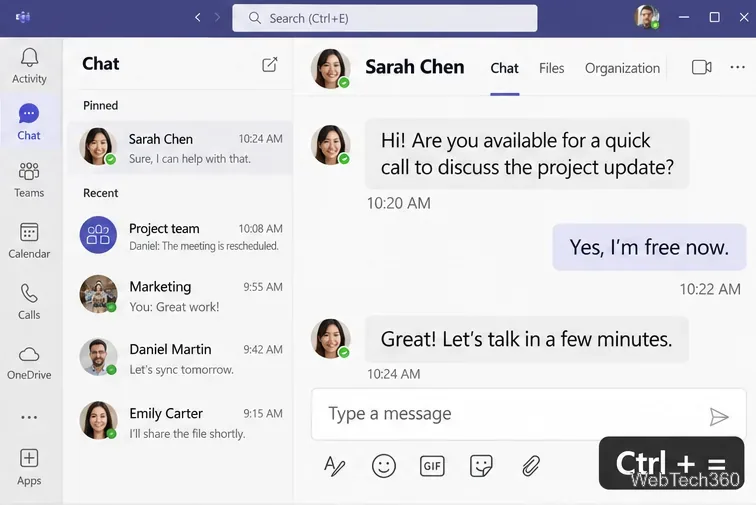Click the search magnifier icon
Viewport: 756px width, 505px height.
(x=255, y=18)
